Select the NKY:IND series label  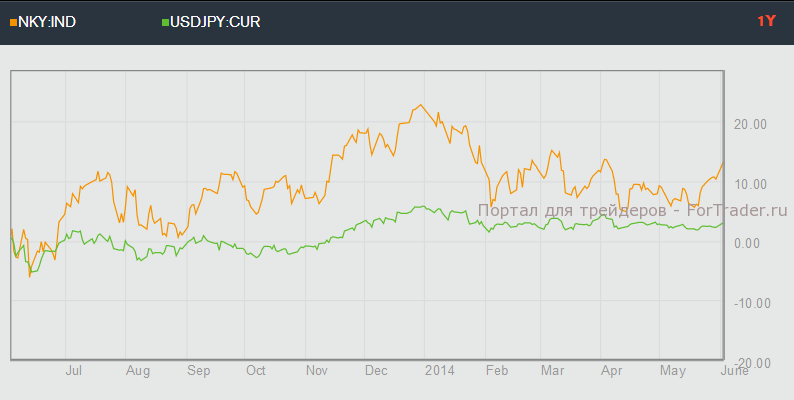pyautogui.click(x=47, y=22)
